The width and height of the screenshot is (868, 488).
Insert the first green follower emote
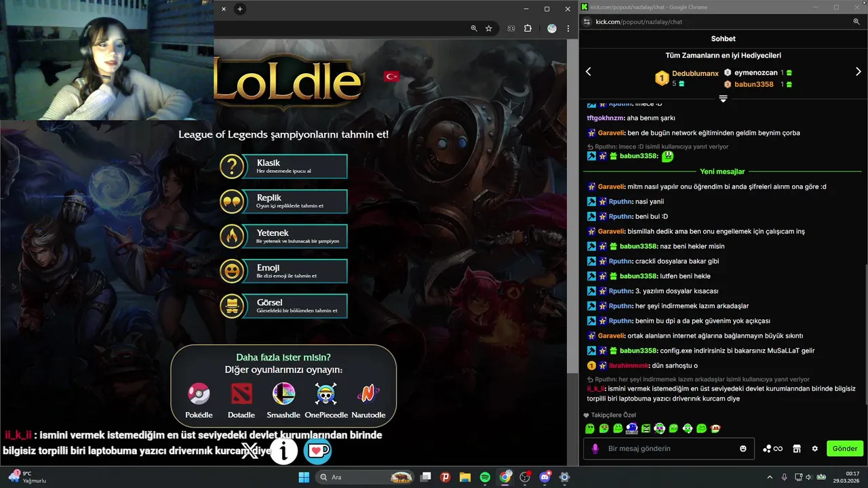(589, 428)
